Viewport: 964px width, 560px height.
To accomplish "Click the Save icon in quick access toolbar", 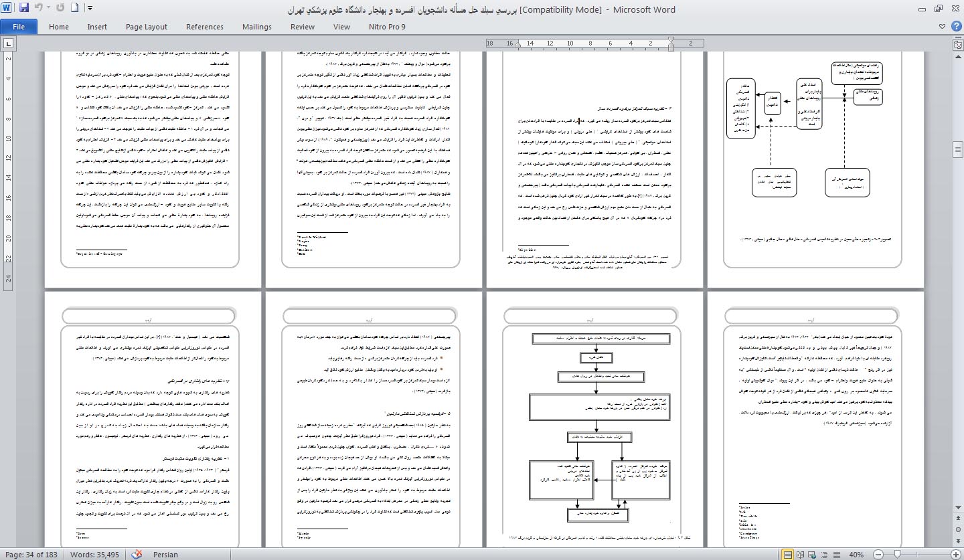I will tap(24, 9).
